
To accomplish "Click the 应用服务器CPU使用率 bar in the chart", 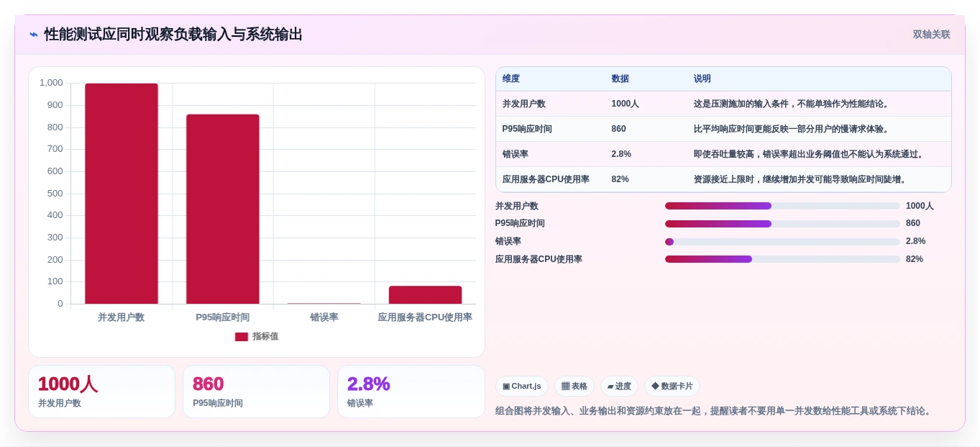I will click(x=426, y=295).
